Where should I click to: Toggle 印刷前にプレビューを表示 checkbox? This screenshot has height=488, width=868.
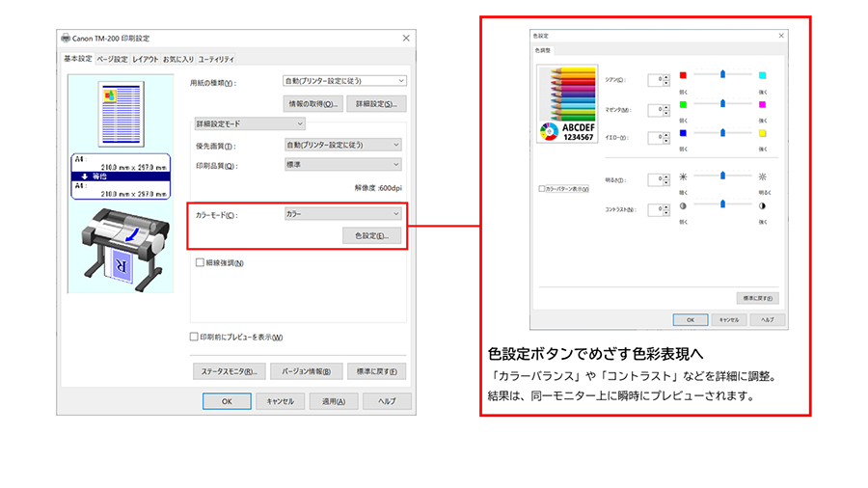click(194, 337)
